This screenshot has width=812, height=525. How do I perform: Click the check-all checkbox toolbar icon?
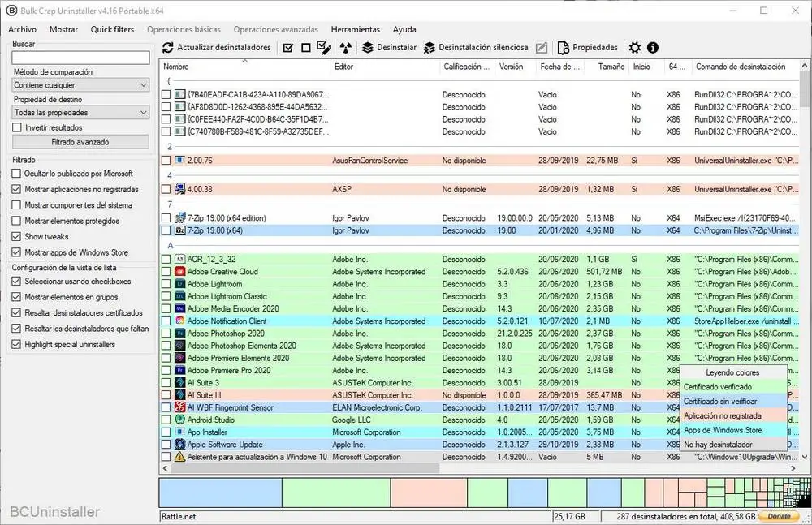(x=288, y=48)
